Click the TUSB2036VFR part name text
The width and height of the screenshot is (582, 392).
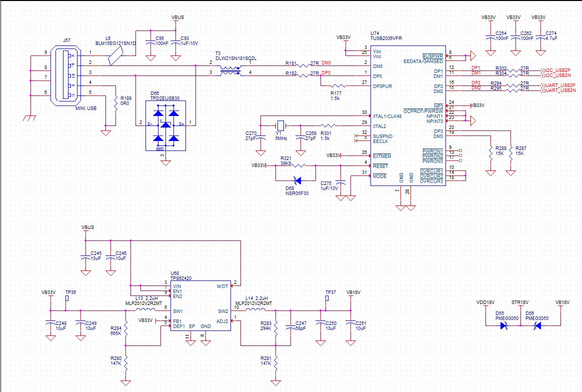(386, 38)
